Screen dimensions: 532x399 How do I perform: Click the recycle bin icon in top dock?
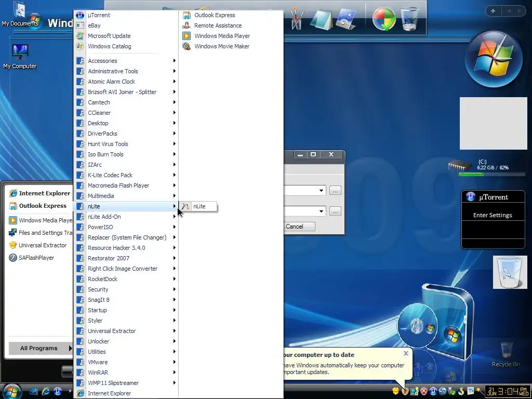point(409,19)
